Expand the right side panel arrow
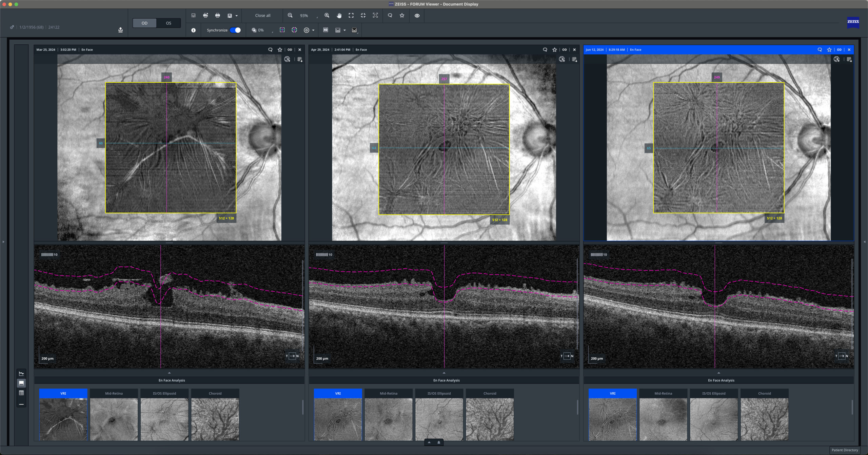The height and width of the screenshot is (455, 868). tap(864, 242)
